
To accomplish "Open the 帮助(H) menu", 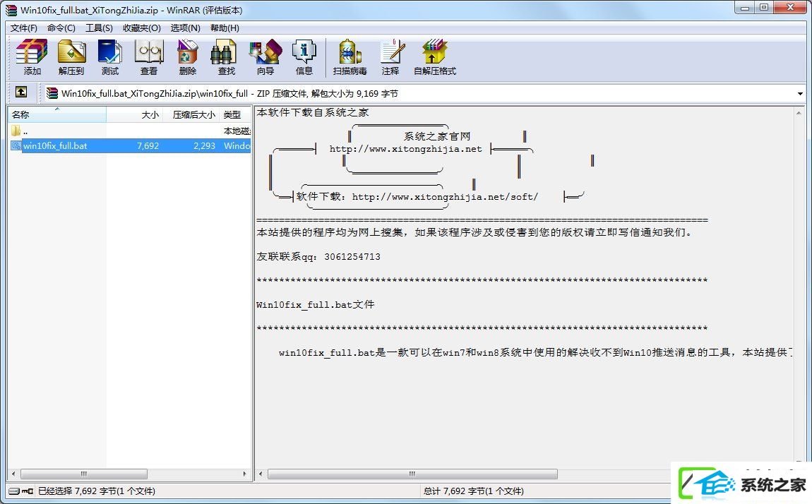I will point(225,28).
